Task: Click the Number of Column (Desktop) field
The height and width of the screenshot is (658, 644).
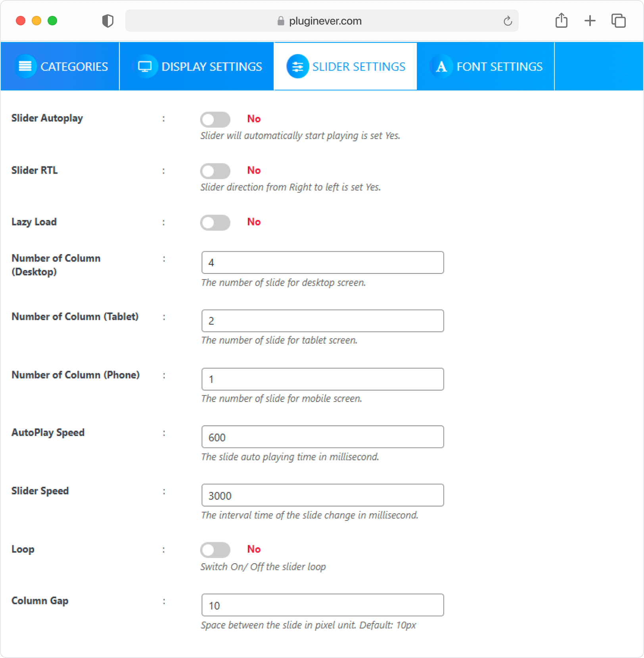Action: tap(322, 262)
